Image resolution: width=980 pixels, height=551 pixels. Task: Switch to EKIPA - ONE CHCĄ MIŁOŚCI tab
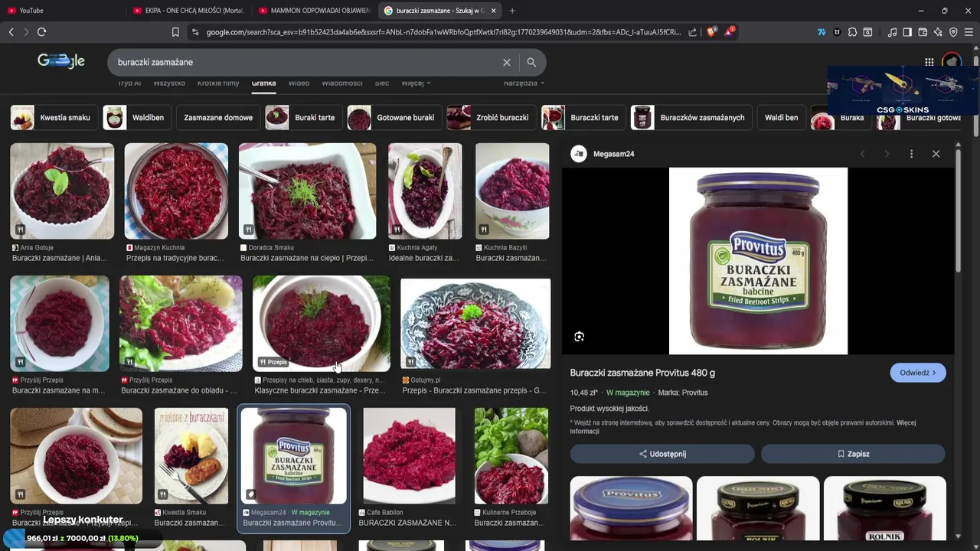(x=188, y=11)
